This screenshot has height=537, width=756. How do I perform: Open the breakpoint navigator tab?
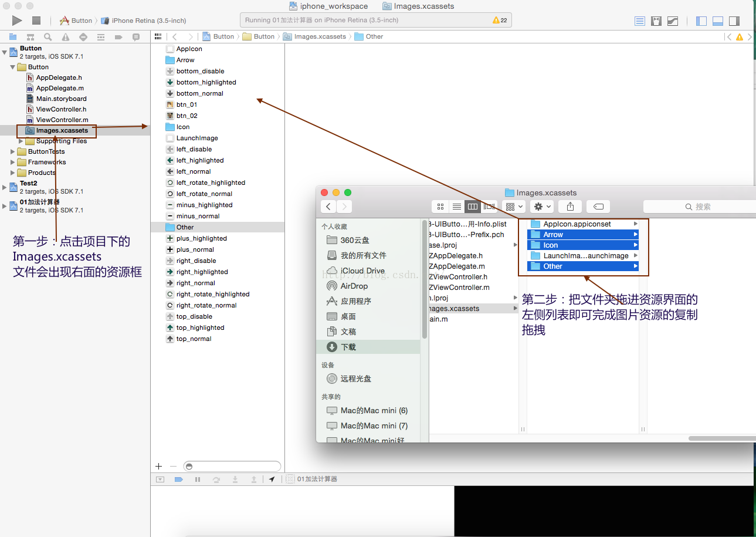coord(118,37)
